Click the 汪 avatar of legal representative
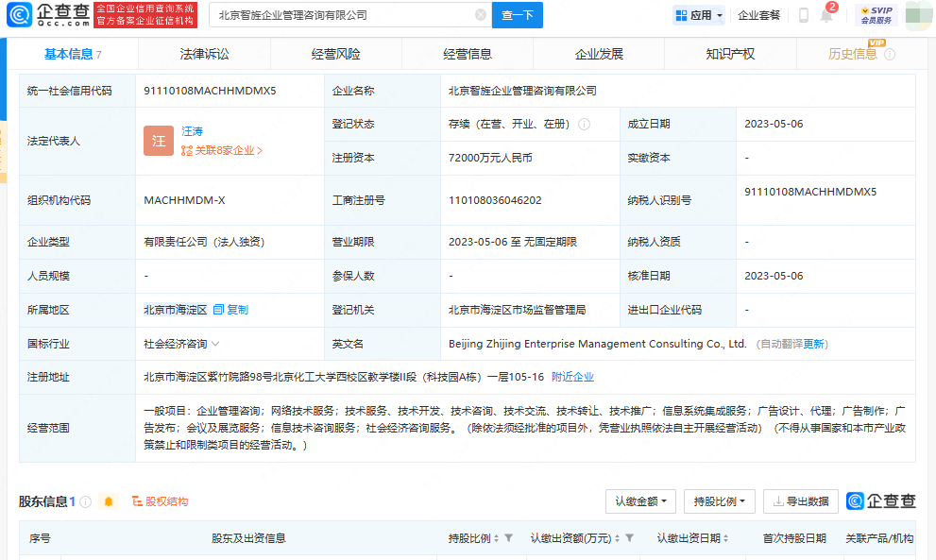 click(x=158, y=141)
